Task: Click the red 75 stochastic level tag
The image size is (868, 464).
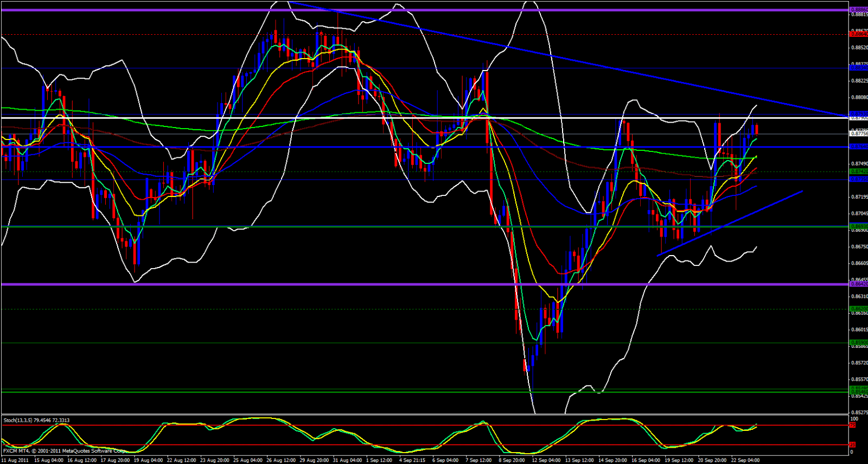Action: [852, 425]
